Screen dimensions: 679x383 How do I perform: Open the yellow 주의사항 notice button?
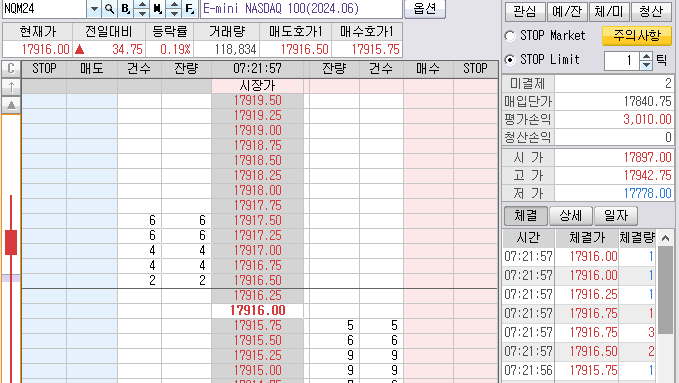(x=637, y=36)
